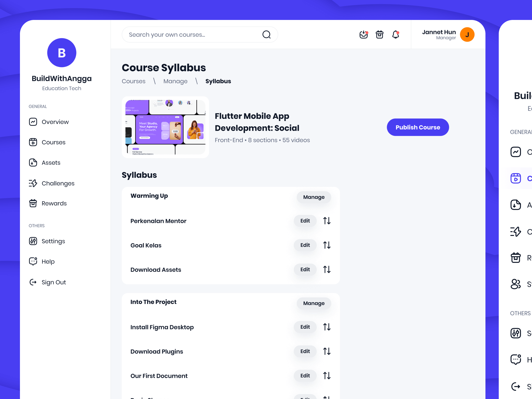
Task: Click the Challenges lightning icon in right window
Action: [x=516, y=232]
